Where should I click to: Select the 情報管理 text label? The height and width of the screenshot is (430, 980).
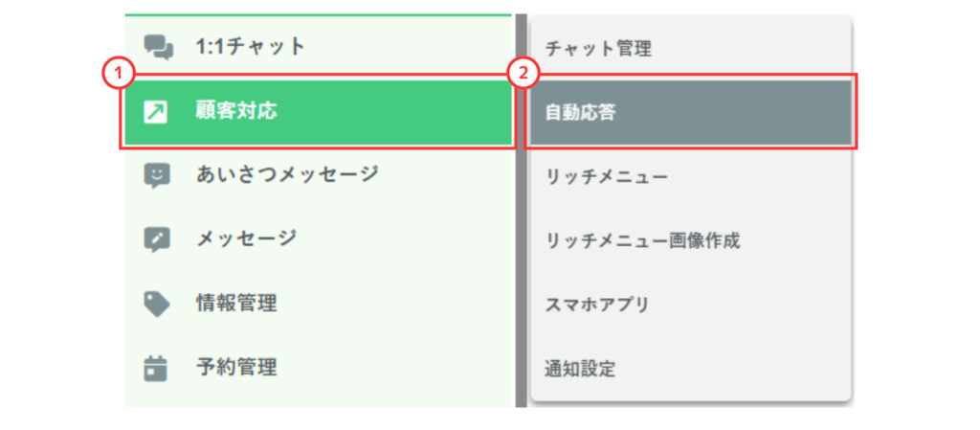click(236, 304)
